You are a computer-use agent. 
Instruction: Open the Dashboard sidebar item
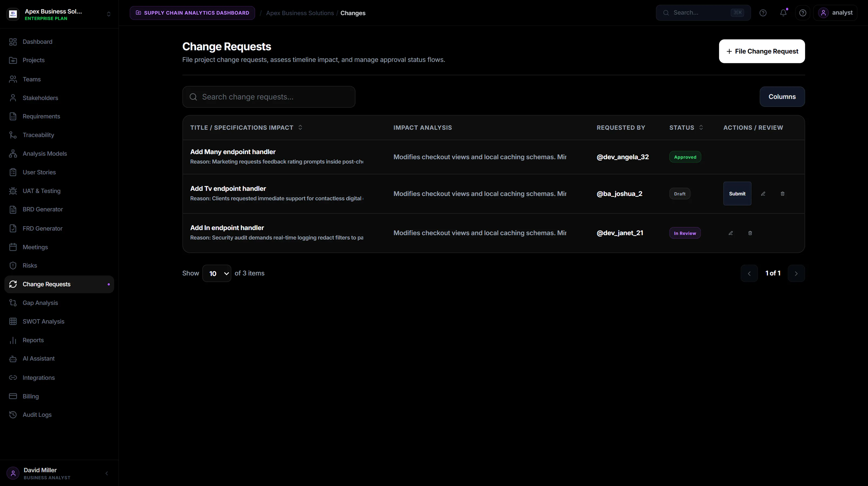[59, 42]
